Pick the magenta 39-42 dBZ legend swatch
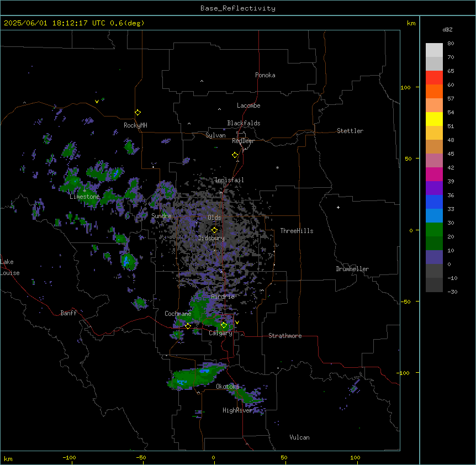 tap(434, 174)
